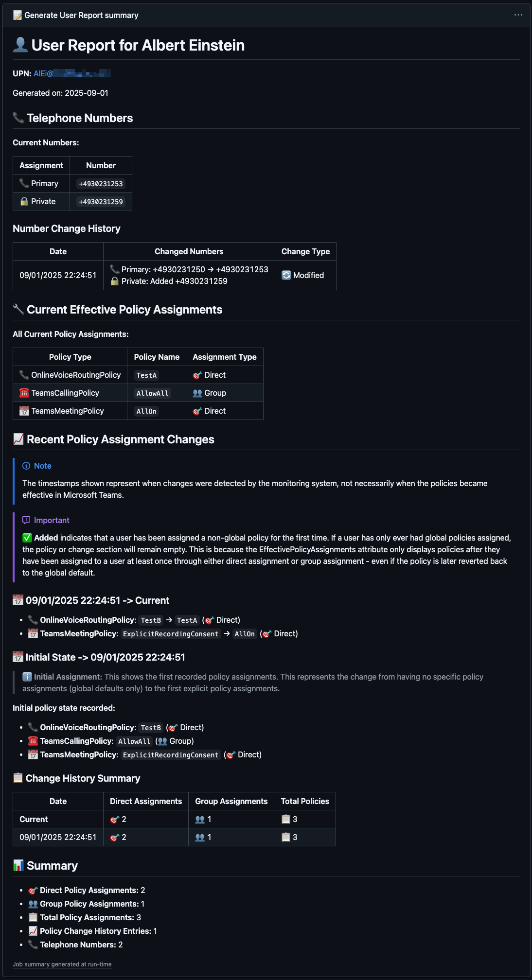
Task: Click the red telephone icon next to TeamsCallingPolicy
Action: pos(24,393)
